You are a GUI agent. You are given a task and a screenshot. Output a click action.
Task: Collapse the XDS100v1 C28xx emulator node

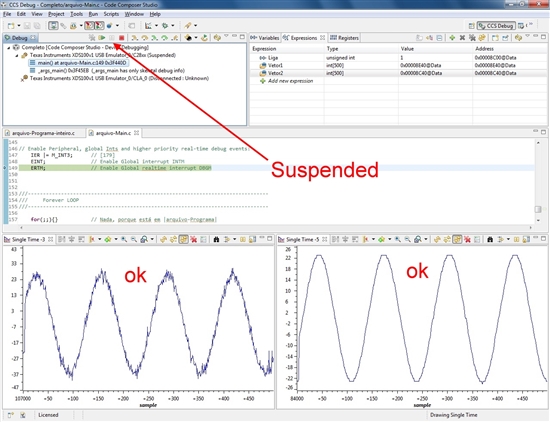point(16,55)
